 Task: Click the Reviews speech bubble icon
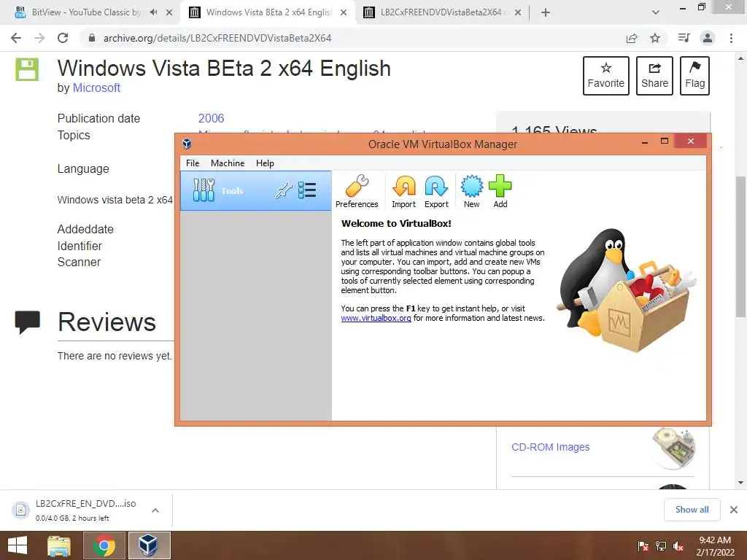point(28,322)
